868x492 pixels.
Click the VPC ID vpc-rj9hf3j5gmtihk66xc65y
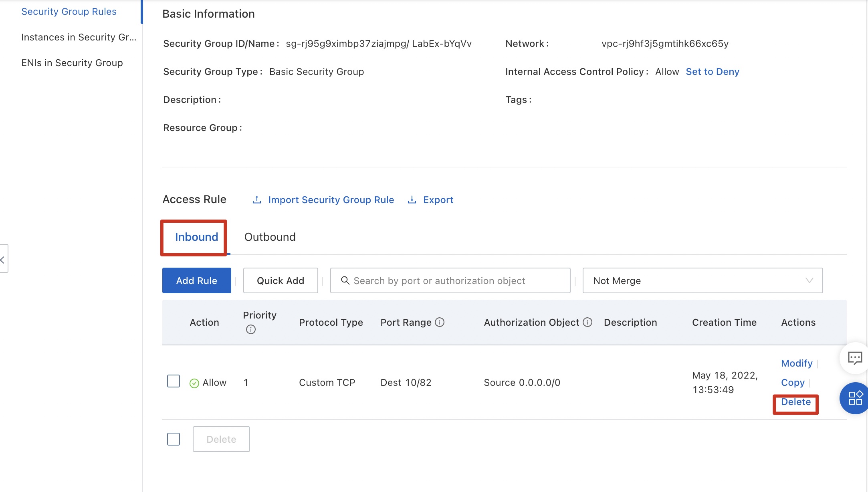[x=665, y=44]
